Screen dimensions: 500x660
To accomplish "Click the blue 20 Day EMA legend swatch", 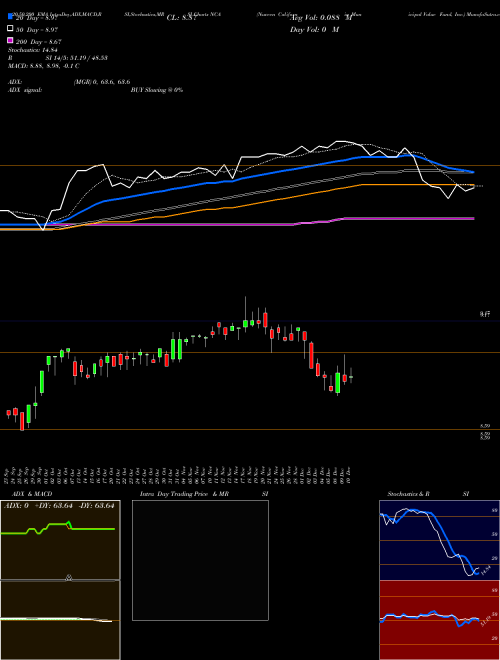I will [10, 17].
